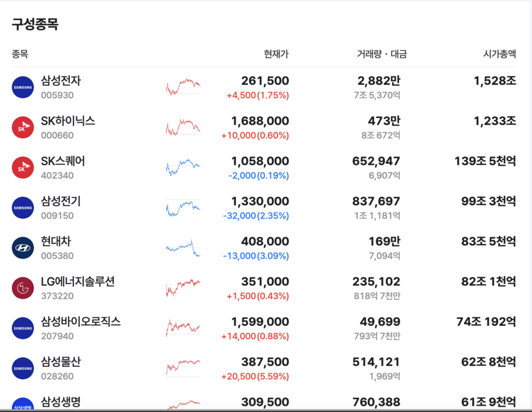Select the Samsung logo beside 삼성전기

point(23,208)
